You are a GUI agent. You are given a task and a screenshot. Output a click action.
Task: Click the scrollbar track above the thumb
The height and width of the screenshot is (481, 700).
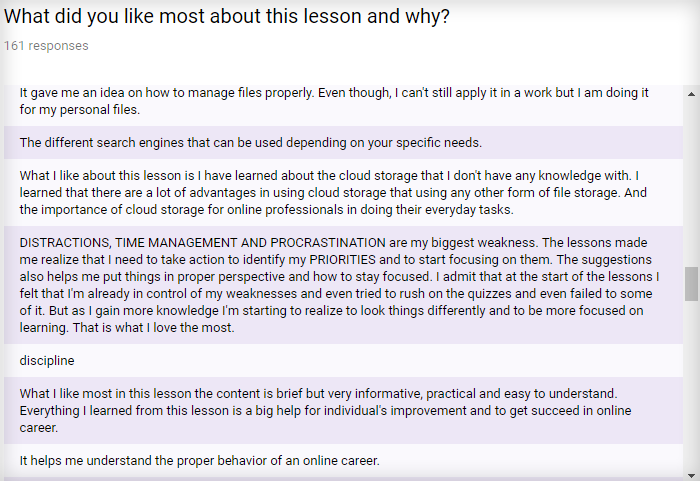691,183
